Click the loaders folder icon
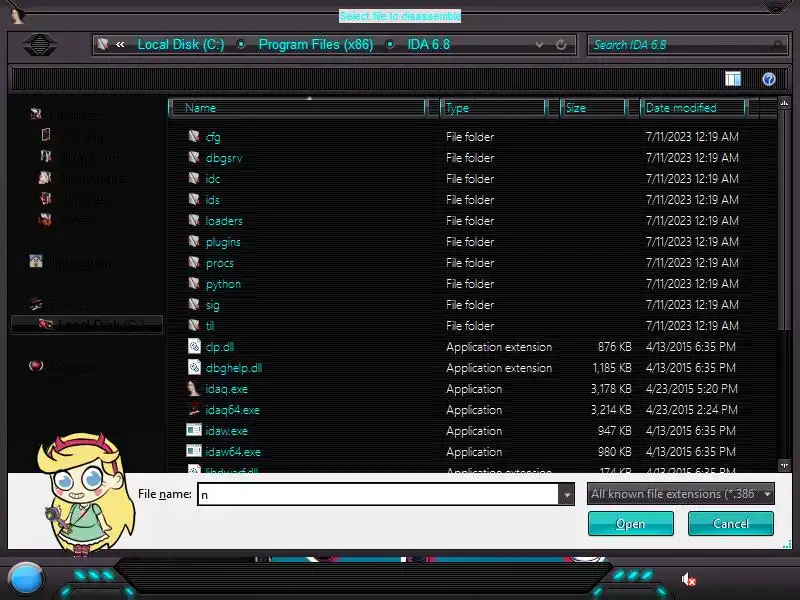This screenshot has width=800, height=600. click(x=194, y=220)
